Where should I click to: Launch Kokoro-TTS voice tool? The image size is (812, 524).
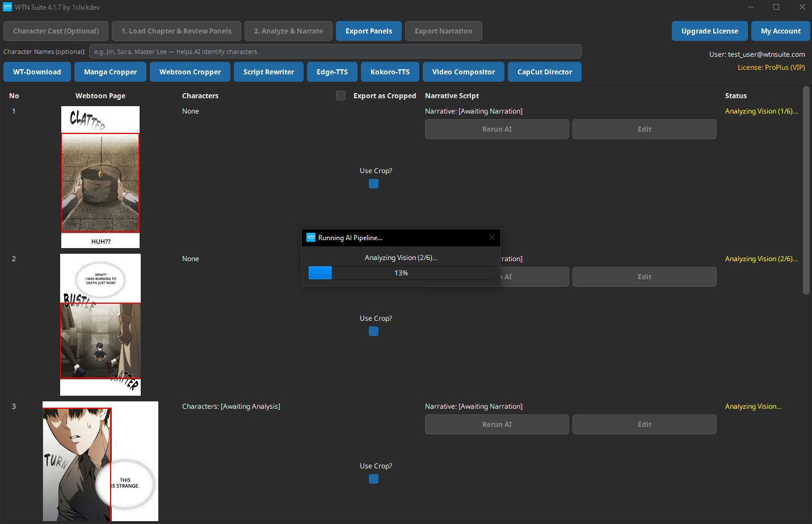tap(390, 72)
